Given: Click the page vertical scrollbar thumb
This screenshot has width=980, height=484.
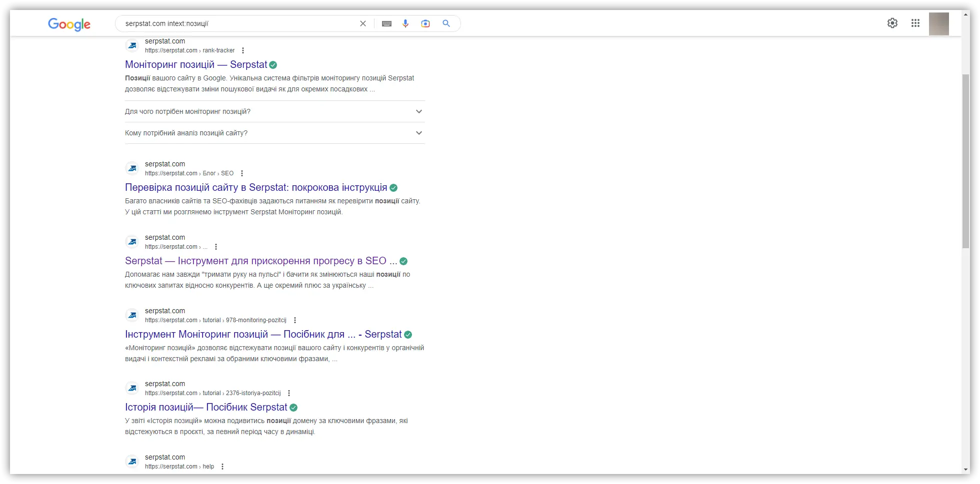Looking at the screenshot, I should (966, 161).
